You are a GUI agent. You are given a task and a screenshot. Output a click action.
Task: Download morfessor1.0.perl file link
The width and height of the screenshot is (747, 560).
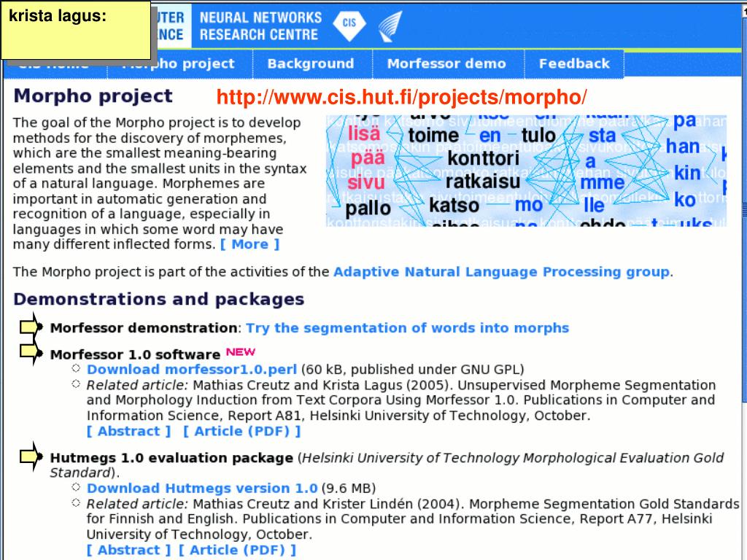[x=192, y=370]
